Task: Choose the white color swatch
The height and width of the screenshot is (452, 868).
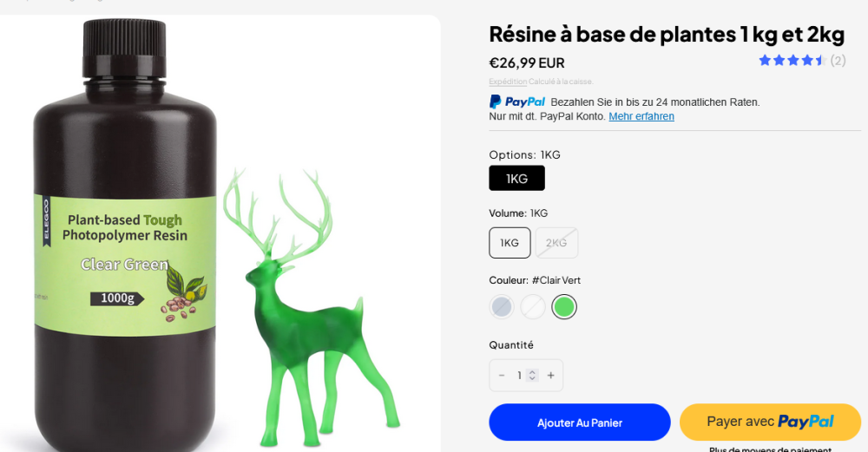Action: 533,306
